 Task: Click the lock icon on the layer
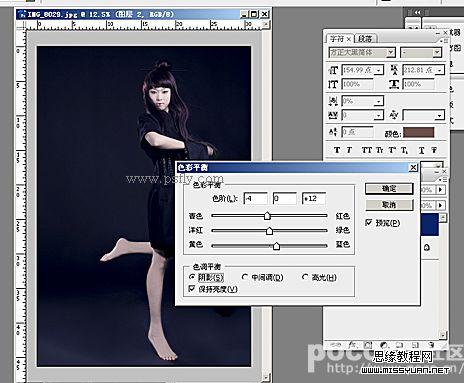427,248
